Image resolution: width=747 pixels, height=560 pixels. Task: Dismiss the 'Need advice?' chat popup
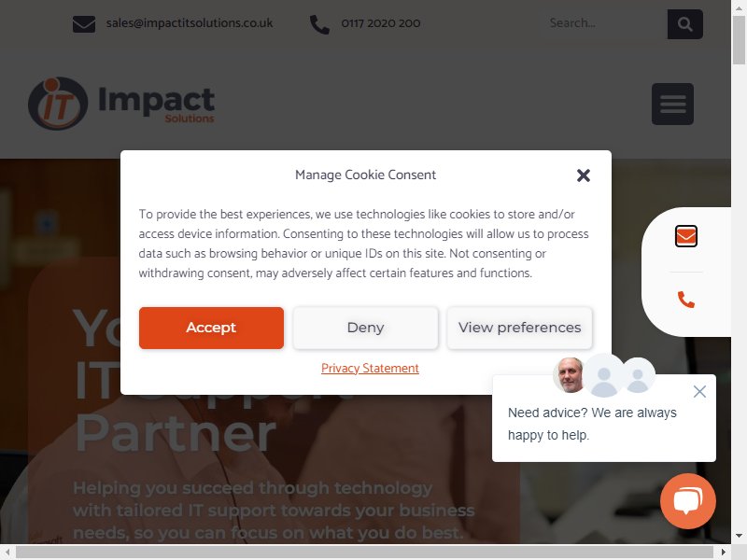point(699,391)
